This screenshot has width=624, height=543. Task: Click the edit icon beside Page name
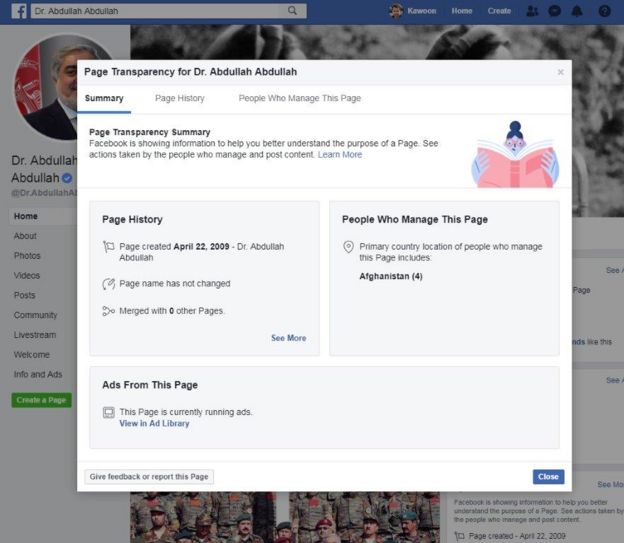point(108,284)
